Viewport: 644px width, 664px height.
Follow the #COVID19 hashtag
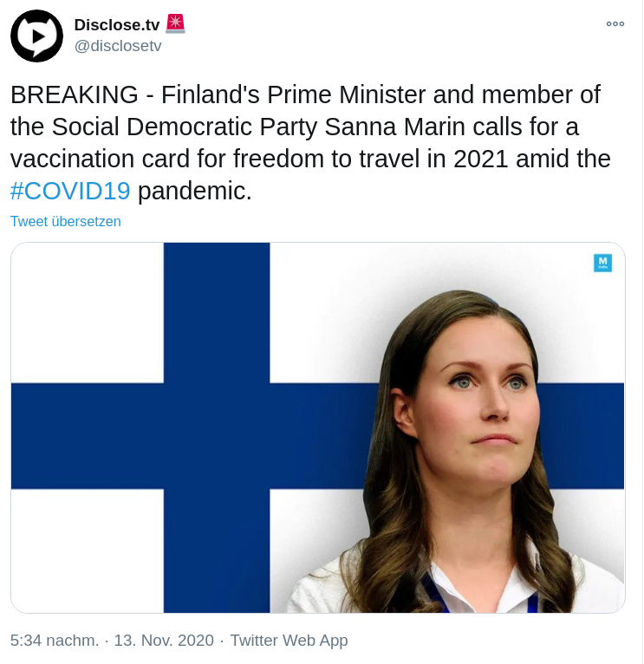[x=70, y=191]
